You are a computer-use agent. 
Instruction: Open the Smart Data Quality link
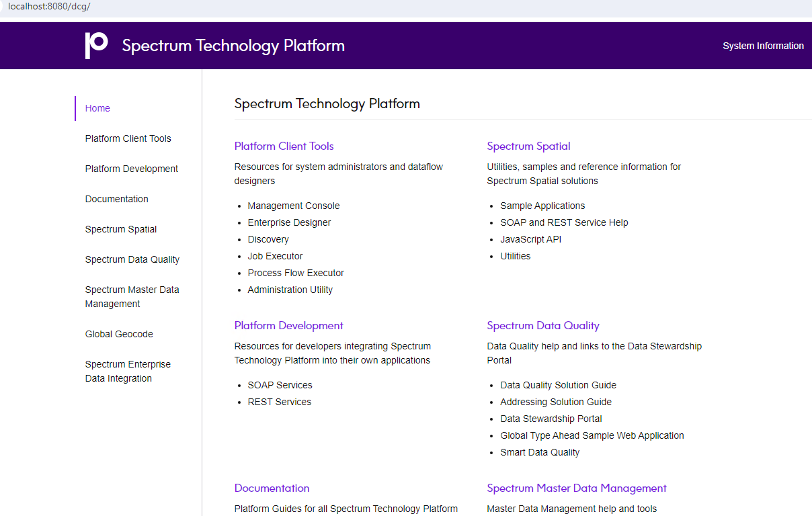coord(540,452)
